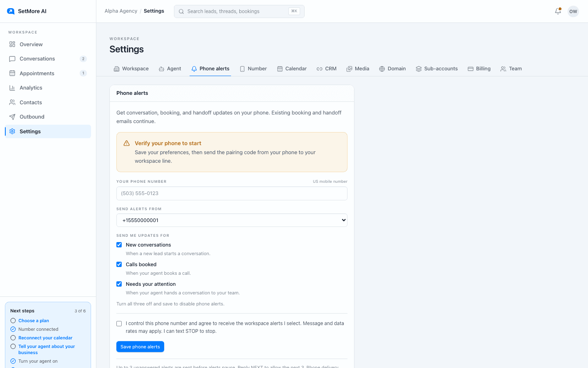
Task: Click the Outbound paper plane icon
Action: (12, 117)
